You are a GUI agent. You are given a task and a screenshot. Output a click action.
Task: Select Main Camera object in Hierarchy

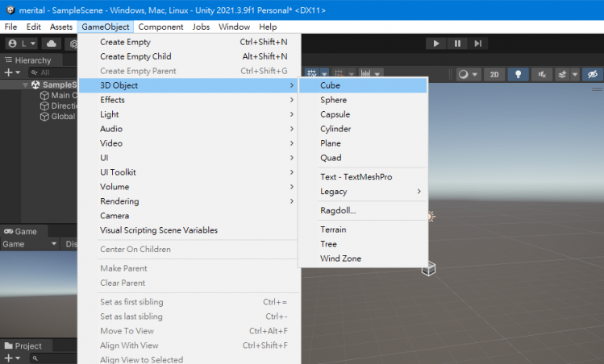pyautogui.click(x=60, y=95)
